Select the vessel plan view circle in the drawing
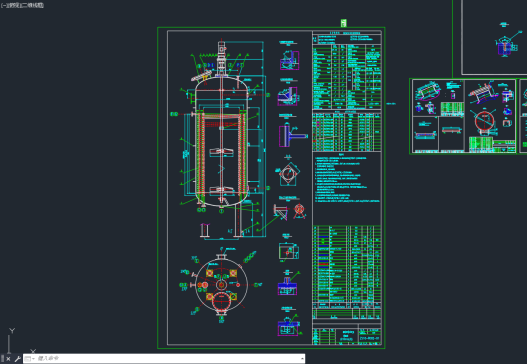Screen dimensions: 527x364 point(221,285)
